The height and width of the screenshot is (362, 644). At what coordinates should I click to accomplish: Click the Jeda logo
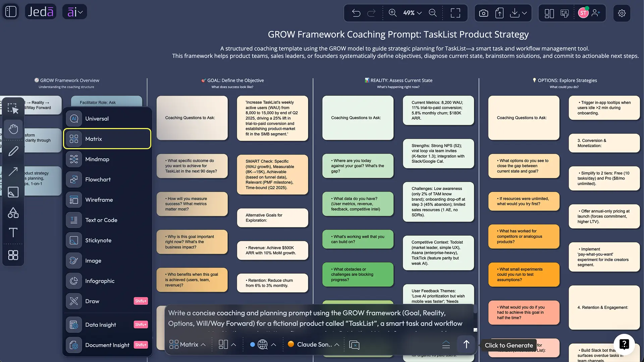pos(41,12)
